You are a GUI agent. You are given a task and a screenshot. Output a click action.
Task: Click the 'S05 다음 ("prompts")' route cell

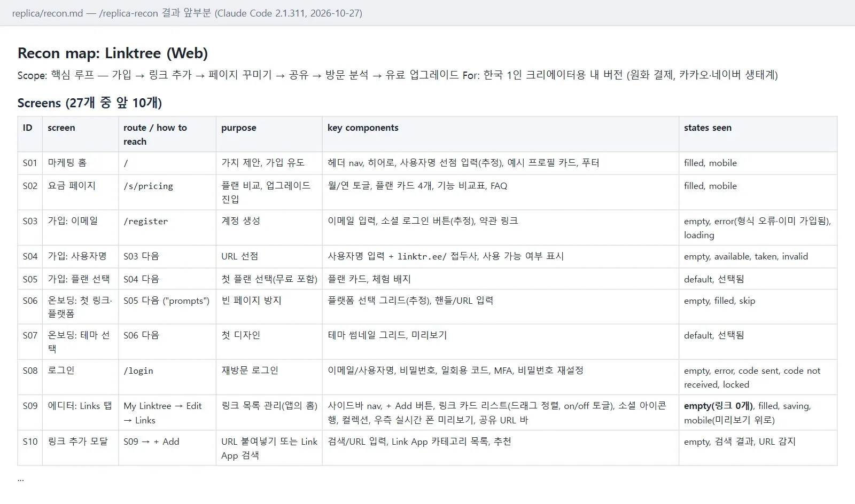tap(167, 307)
